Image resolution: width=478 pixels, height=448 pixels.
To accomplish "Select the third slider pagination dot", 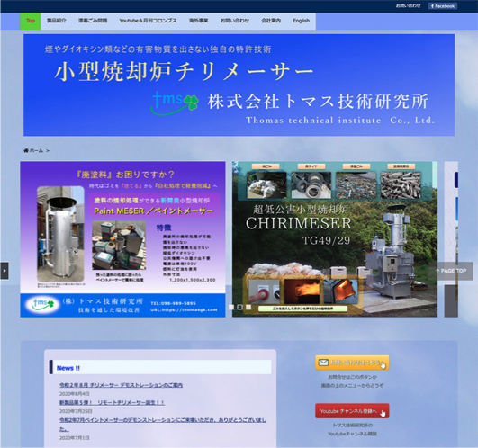I will click(248, 308).
